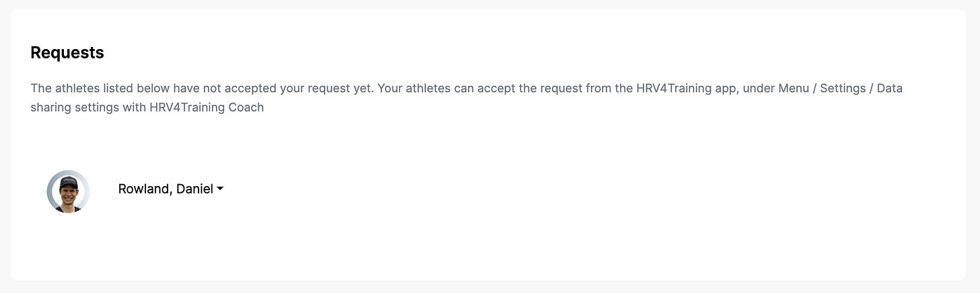
Task: Click the words 'HRV4Training Coach' in the description
Action: coord(206,108)
